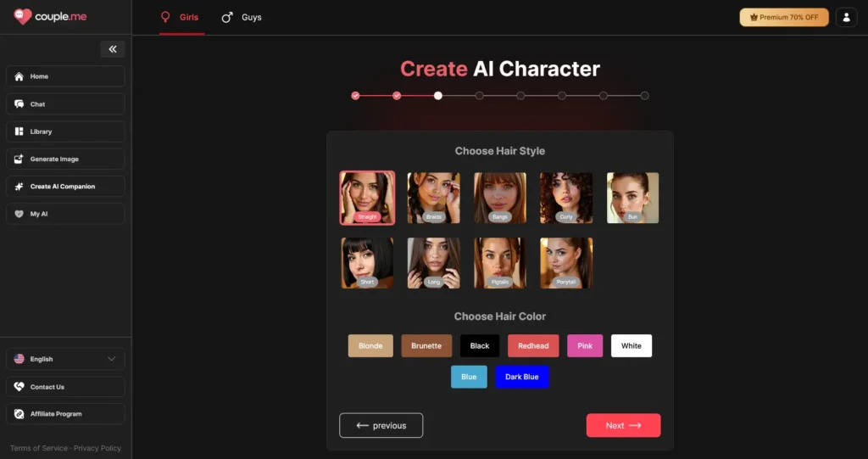868x459 pixels.
Task: Jump to the fourth progress step dot
Action: [x=480, y=96]
